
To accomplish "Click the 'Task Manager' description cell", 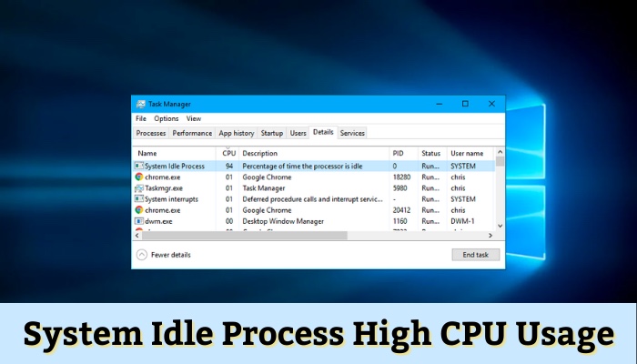I will pyautogui.click(x=264, y=188).
